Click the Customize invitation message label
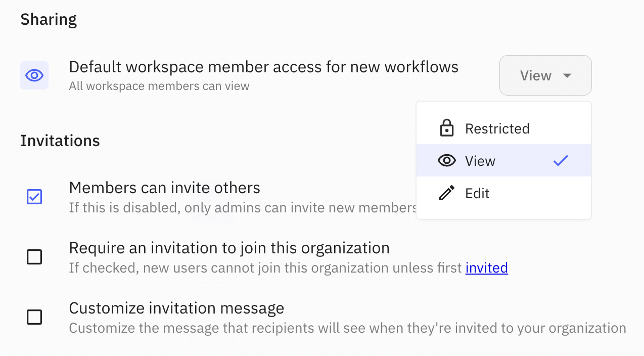Viewport: 644px width, 356px height. (x=176, y=308)
